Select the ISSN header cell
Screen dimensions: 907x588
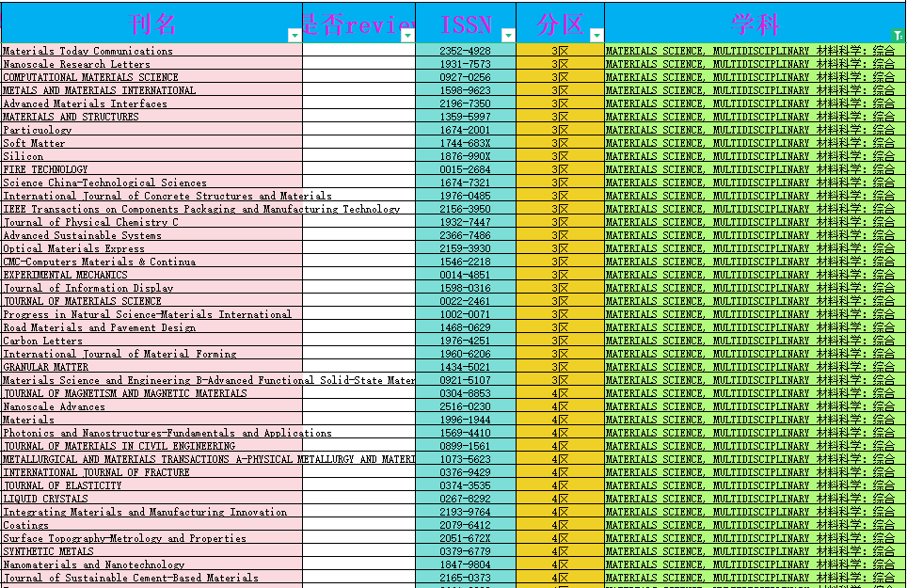466,24
